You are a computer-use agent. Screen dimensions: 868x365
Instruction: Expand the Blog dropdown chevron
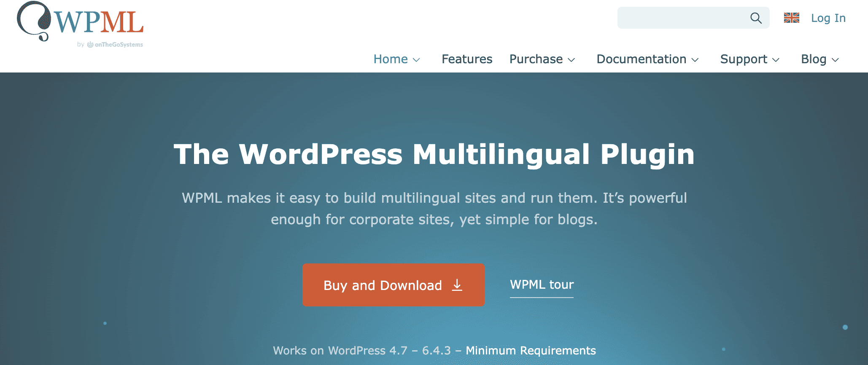(835, 60)
